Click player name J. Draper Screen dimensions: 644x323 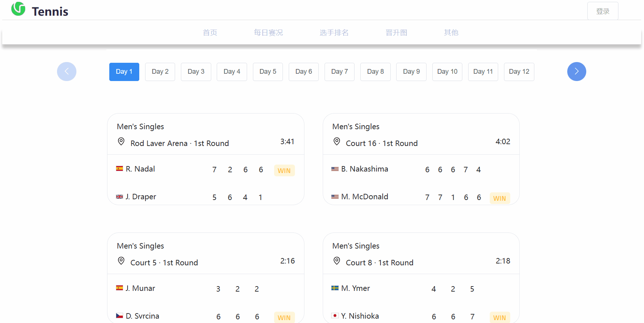[141, 197]
